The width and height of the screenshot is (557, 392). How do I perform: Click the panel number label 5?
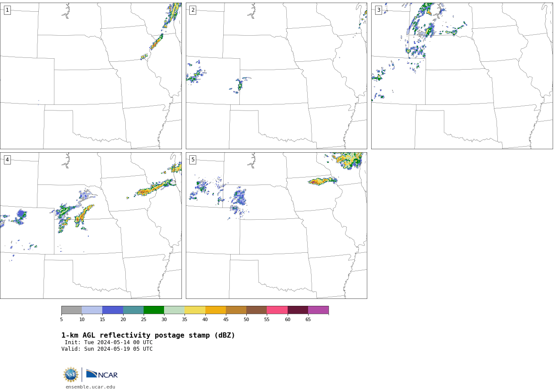click(x=193, y=160)
